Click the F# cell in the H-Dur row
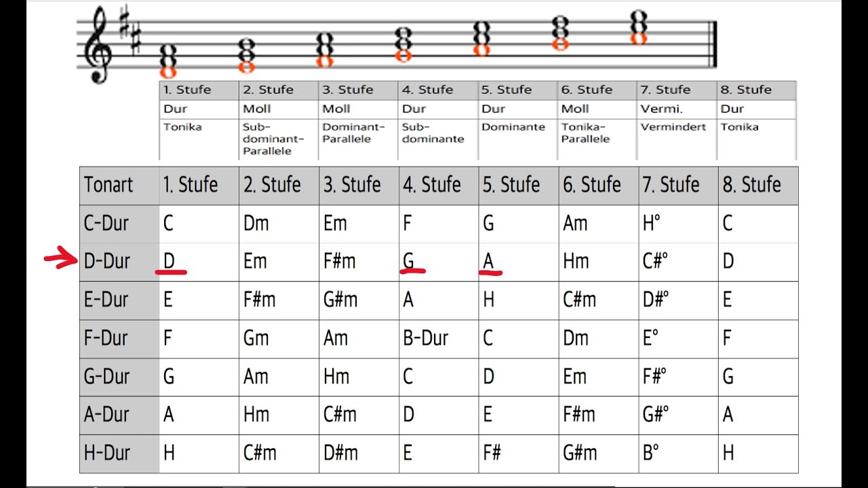This screenshot has height=488, width=868. coord(492,453)
